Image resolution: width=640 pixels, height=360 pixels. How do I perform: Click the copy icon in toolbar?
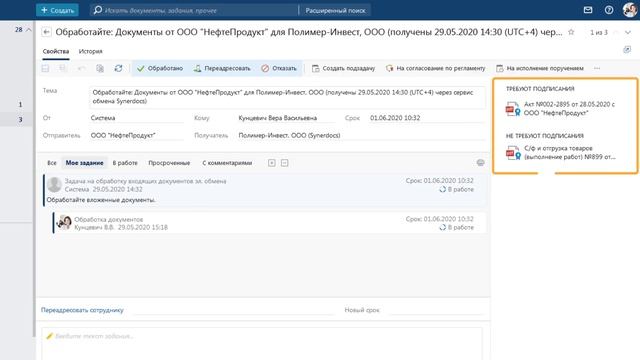[x=100, y=68]
